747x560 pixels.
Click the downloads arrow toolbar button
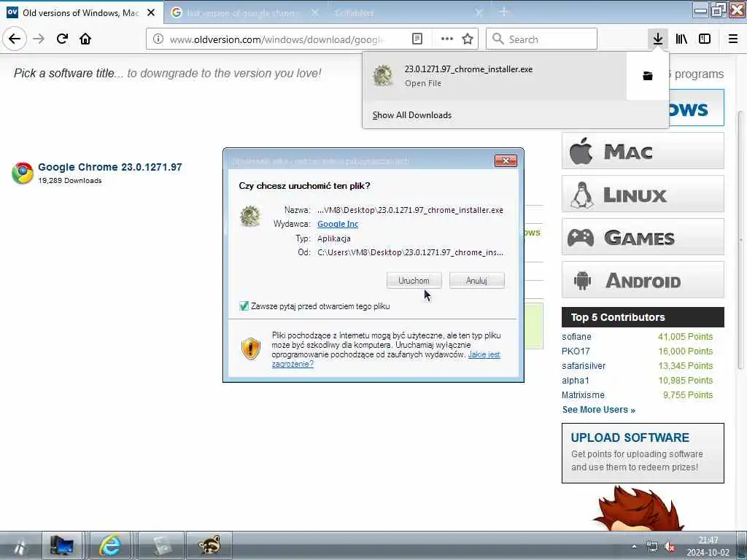click(x=658, y=39)
